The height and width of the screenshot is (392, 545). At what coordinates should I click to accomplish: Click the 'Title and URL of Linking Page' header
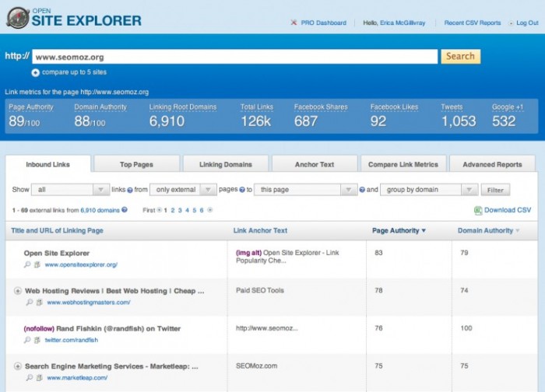click(57, 230)
